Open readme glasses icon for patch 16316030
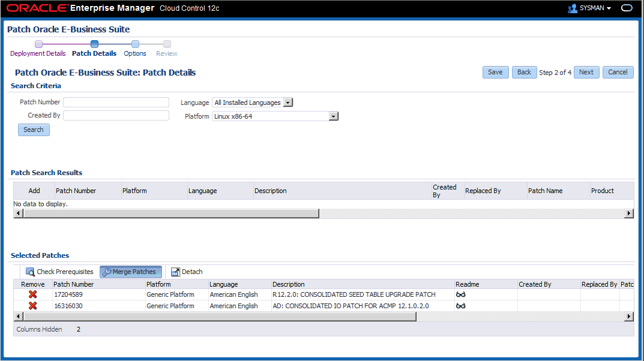This screenshot has width=644, height=361. [x=460, y=306]
